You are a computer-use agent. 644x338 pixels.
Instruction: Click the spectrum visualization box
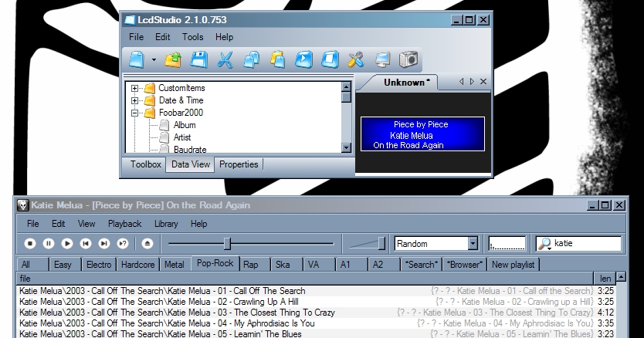507,244
